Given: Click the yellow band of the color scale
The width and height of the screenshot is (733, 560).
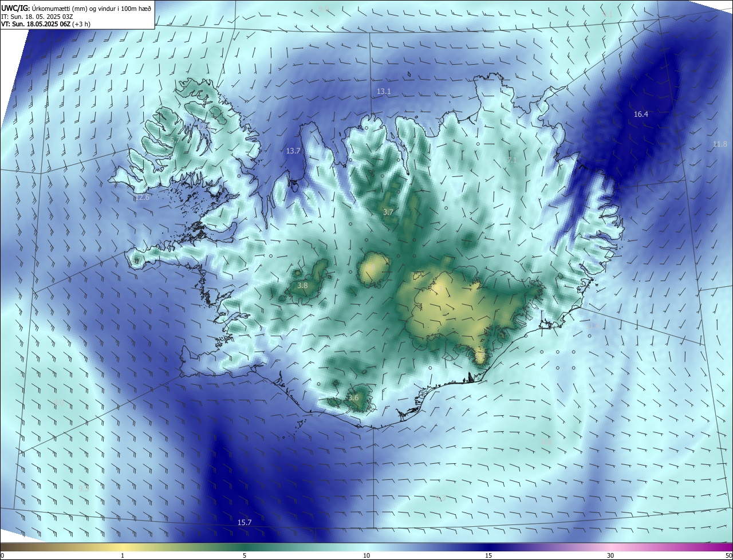Looking at the screenshot, I should (123, 547).
